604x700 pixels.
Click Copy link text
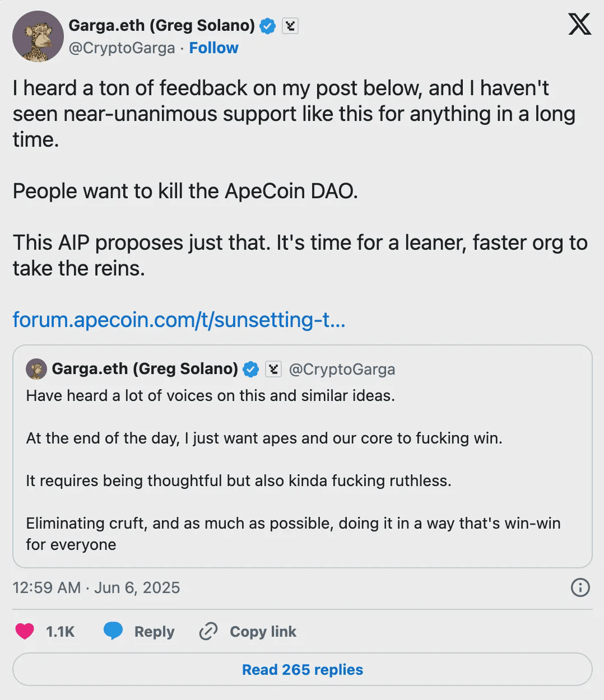point(263,632)
